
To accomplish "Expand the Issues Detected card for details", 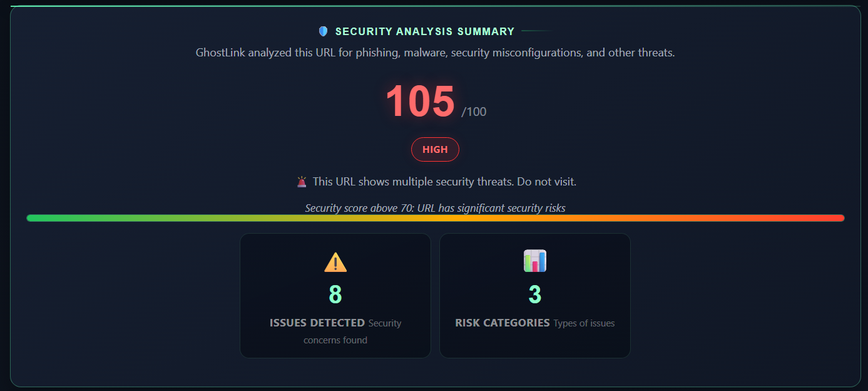I will pos(335,295).
